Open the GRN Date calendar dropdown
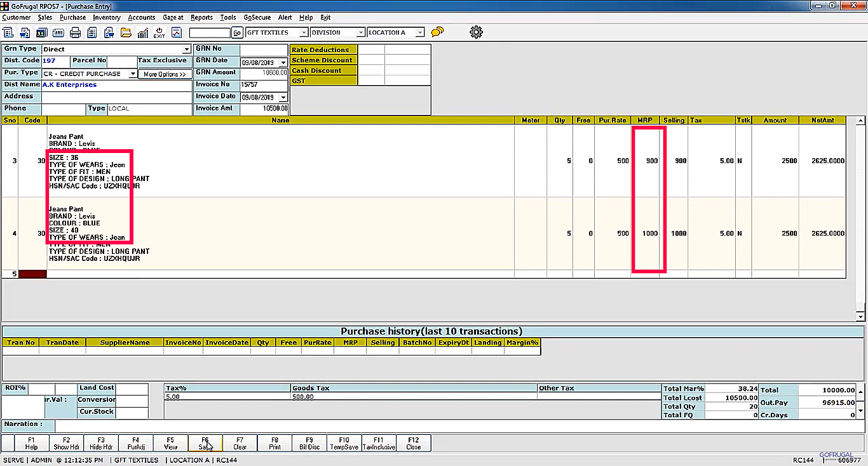Image resolution: width=868 pixels, height=466 pixels. click(x=283, y=62)
